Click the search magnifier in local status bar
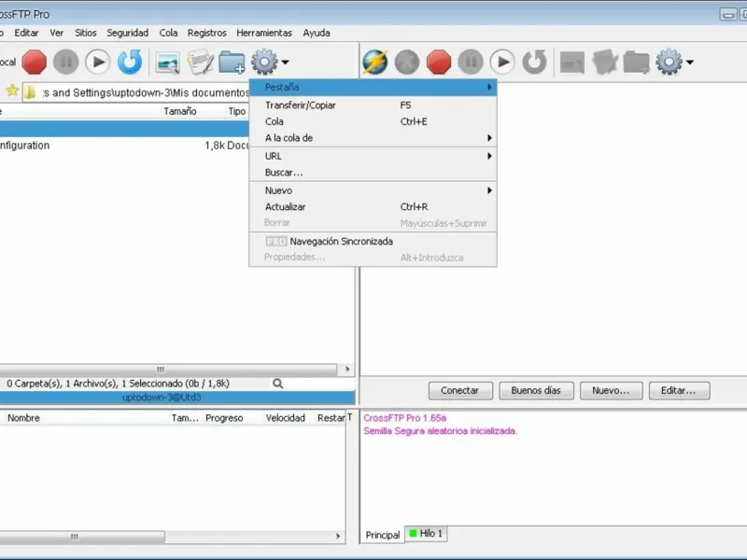The height and width of the screenshot is (560, 747). (277, 384)
